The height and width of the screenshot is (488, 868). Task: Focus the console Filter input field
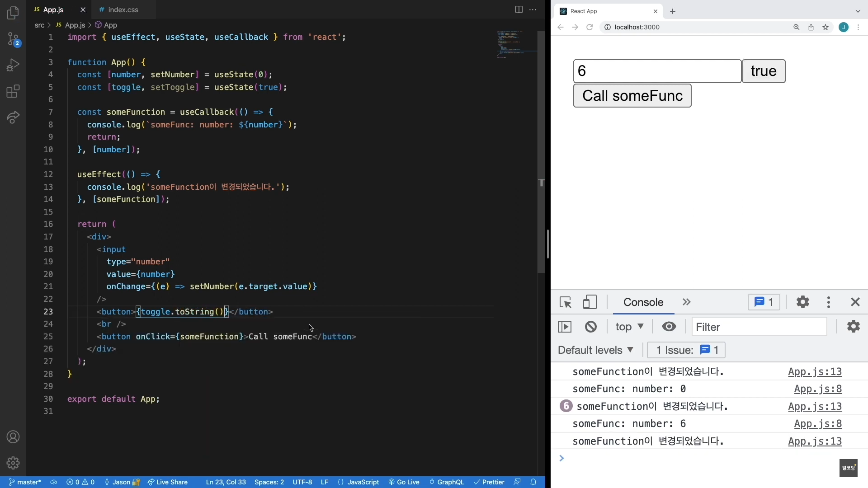coord(759,327)
